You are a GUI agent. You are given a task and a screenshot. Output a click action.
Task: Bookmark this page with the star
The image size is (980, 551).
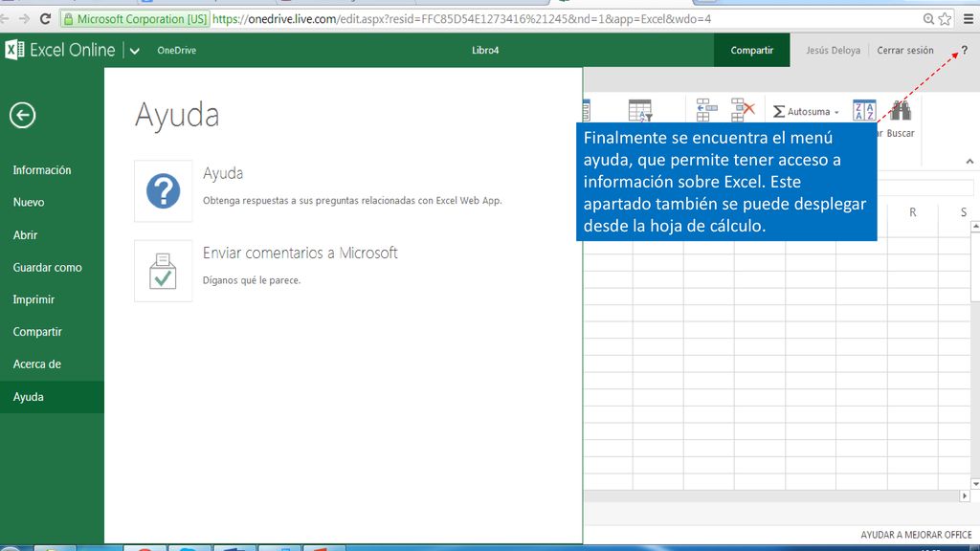(945, 19)
